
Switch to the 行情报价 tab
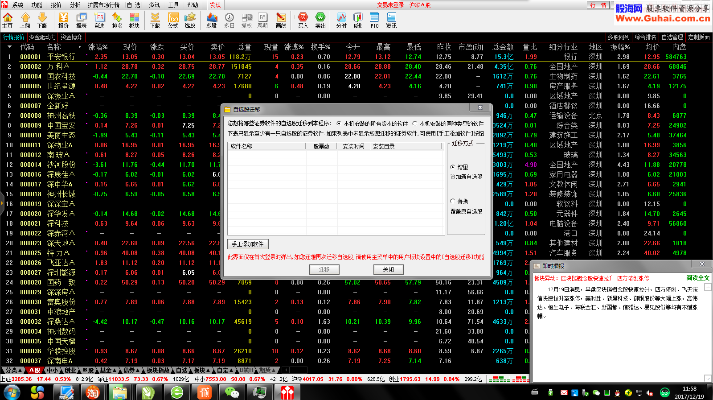click(x=14, y=37)
